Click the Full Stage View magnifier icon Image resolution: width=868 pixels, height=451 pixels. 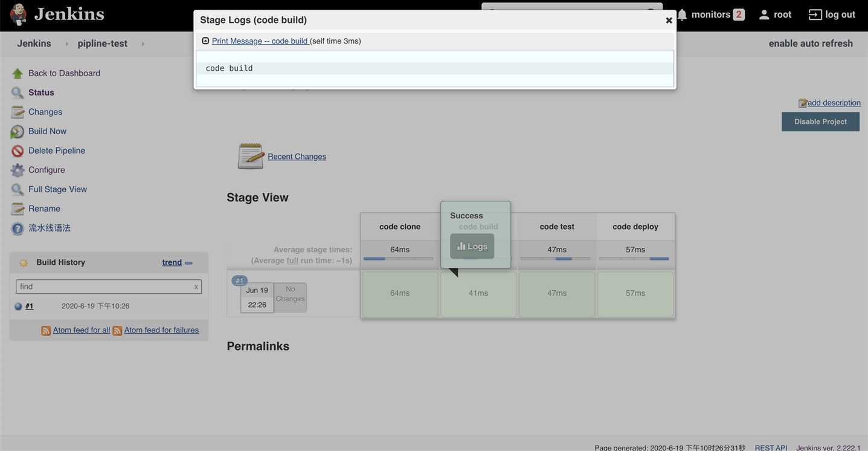[x=18, y=190]
